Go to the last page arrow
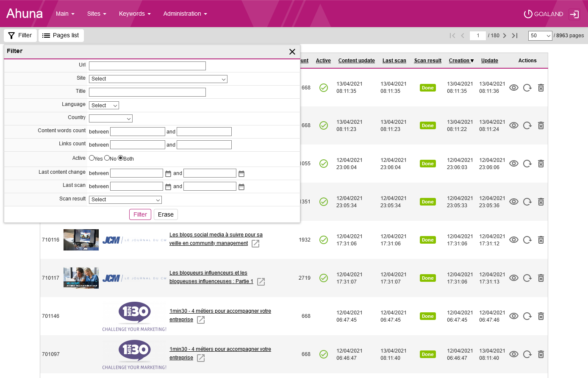 coord(515,36)
